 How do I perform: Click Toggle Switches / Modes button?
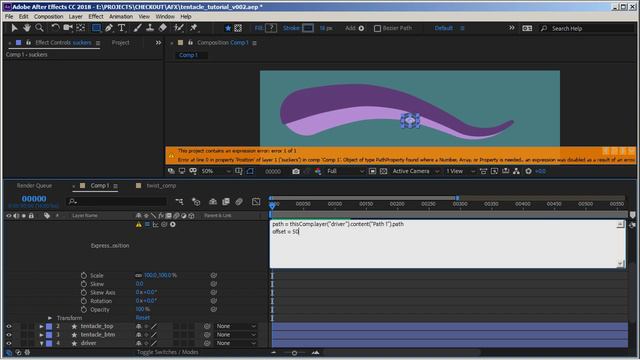coord(168,352)
